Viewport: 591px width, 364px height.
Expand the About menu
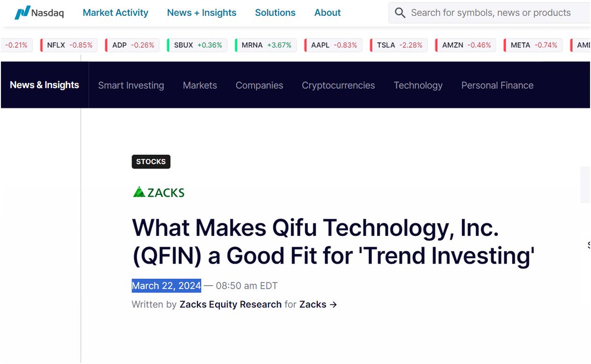(x=327, y=13)
